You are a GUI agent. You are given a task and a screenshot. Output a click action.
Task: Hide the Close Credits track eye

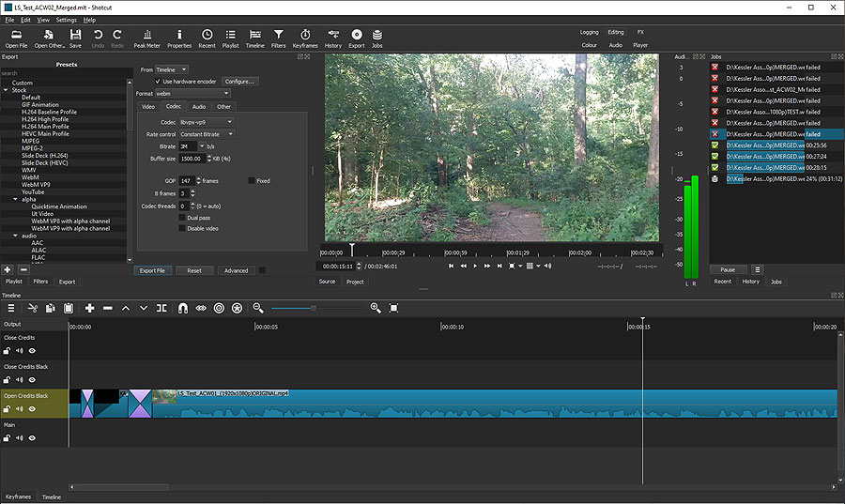pos(32,350)
